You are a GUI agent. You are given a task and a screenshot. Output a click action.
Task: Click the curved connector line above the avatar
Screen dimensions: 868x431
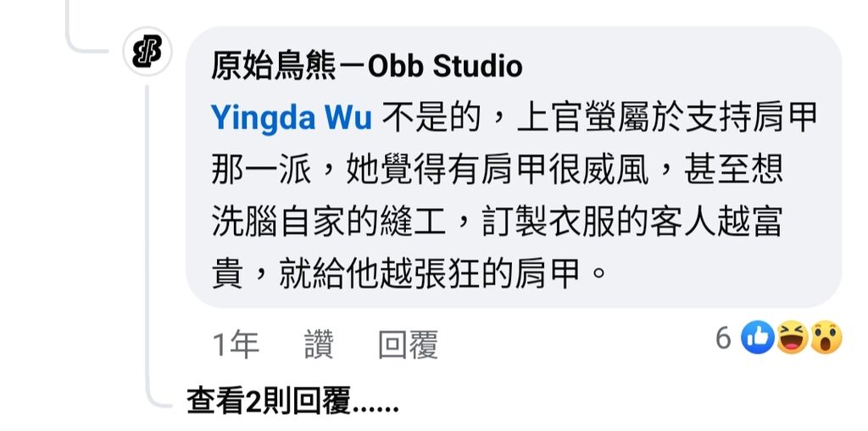pos(87,28)
